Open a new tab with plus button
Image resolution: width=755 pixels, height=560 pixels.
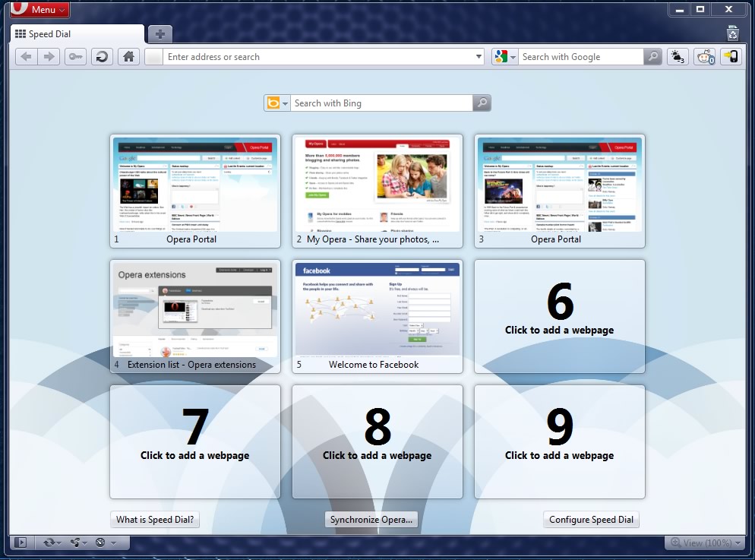click(x=160, y=34)
